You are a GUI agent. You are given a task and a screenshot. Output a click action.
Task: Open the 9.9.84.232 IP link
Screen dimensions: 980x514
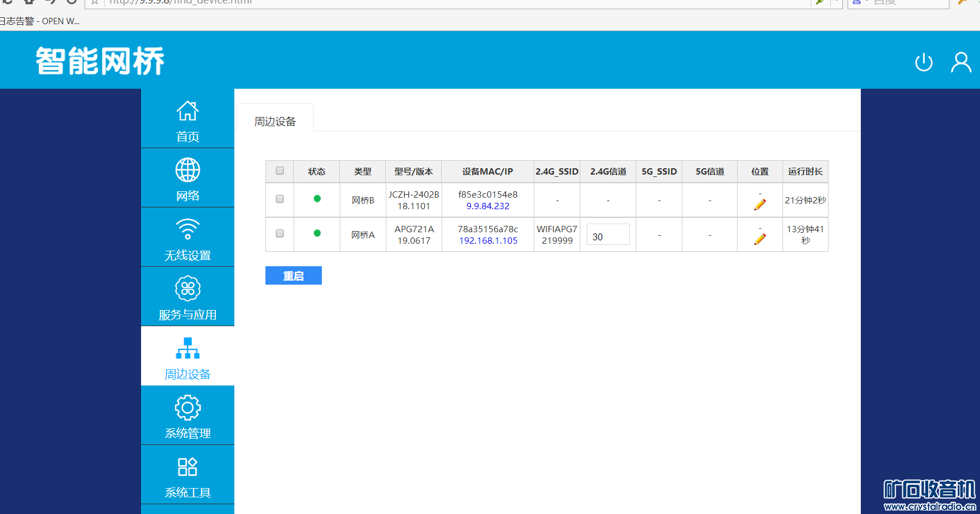click(x=488, y=206)
